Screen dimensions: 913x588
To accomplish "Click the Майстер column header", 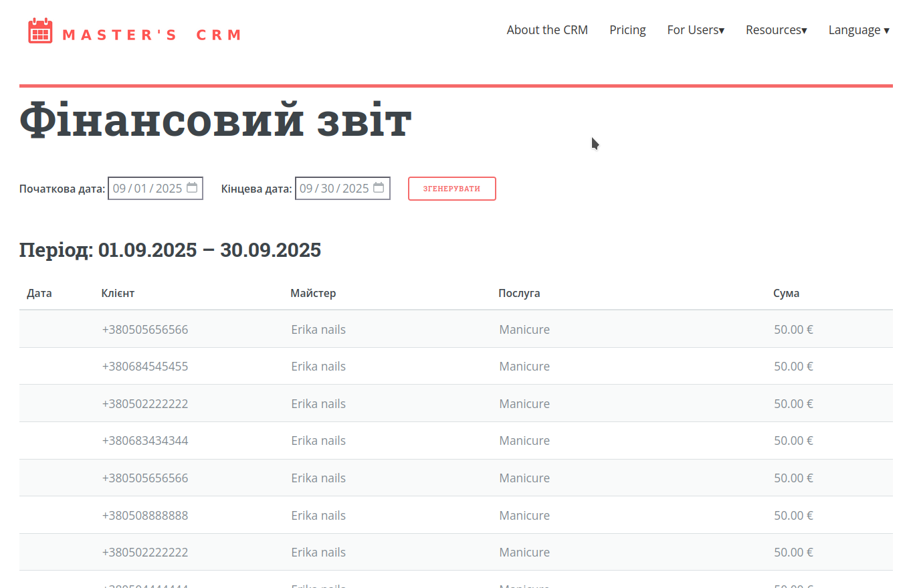I will pos(313,293).
